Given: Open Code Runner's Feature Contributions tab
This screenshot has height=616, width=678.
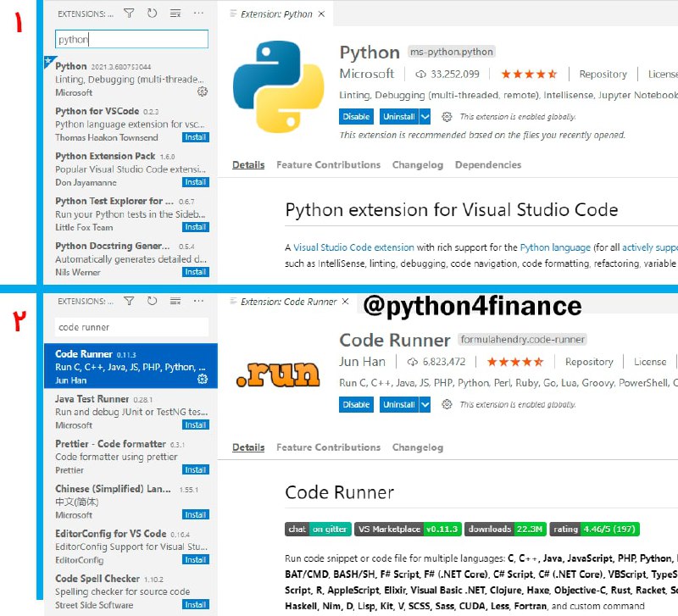Looking at the screenshot, I should [x=329, y=447].
